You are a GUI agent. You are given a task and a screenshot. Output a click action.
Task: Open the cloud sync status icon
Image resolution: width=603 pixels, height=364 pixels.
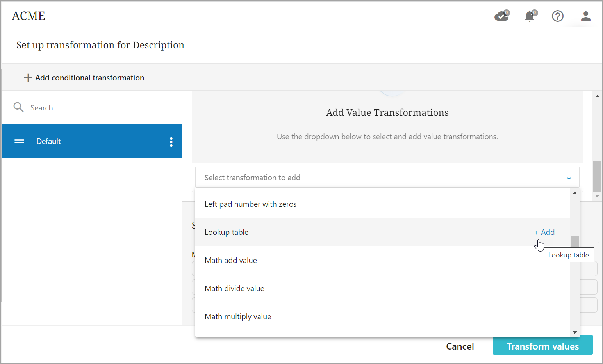click(501, 16)
